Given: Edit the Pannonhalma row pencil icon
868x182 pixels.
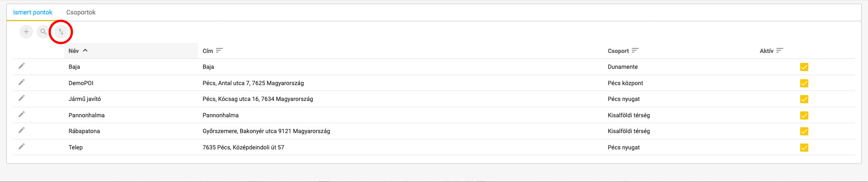Looking at the screenshot, I should coord(21,115).
